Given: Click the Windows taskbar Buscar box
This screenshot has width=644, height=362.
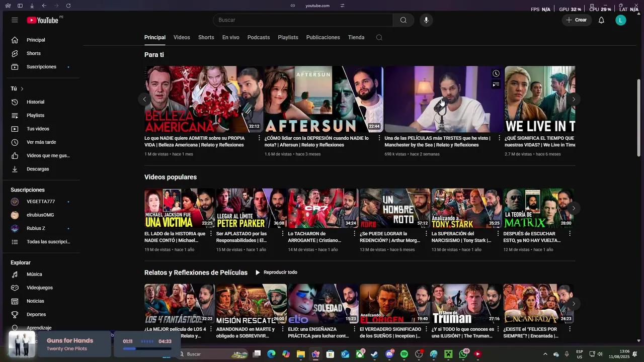Looking at the screenshot, I should coord(212,354).
